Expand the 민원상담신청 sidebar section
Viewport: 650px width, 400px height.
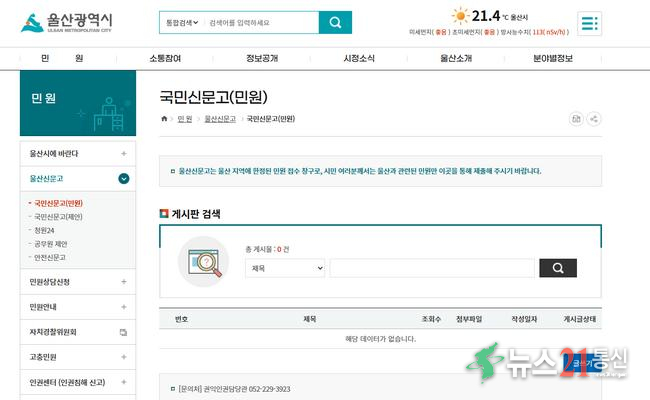[123, 282]
